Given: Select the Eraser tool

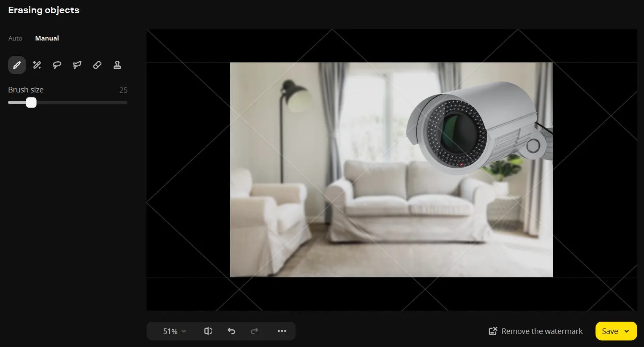Looking at the screenshot, I should pyautogui.click(x=97, y=65).
